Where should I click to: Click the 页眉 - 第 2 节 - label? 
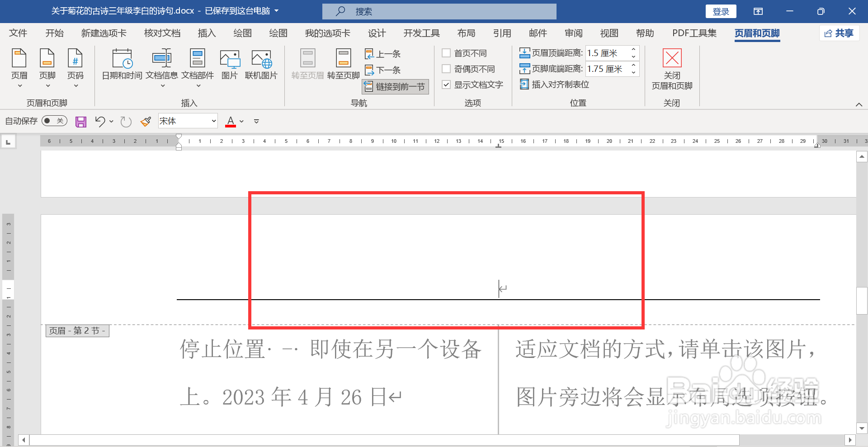(x=77, y=331)
